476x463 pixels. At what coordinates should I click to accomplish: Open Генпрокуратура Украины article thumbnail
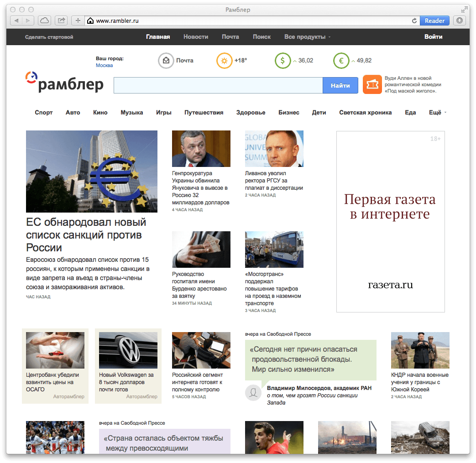(x=201, y=149)
